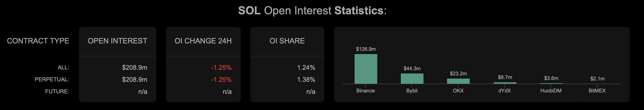Click the 1.38% OI share value
644x110 pixels.
[x=306, y=79]
